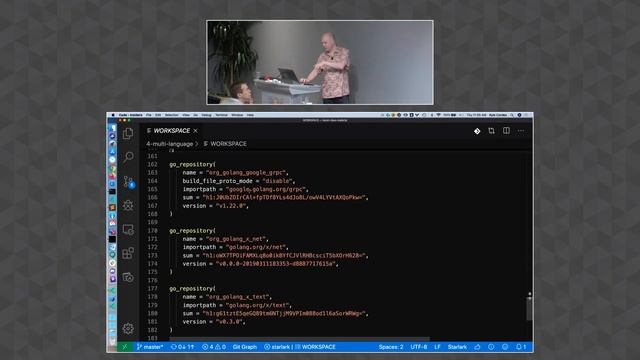Open Git Graph from status bar
Viewport: 640px width, 360px height.
[x=245, y=347]
